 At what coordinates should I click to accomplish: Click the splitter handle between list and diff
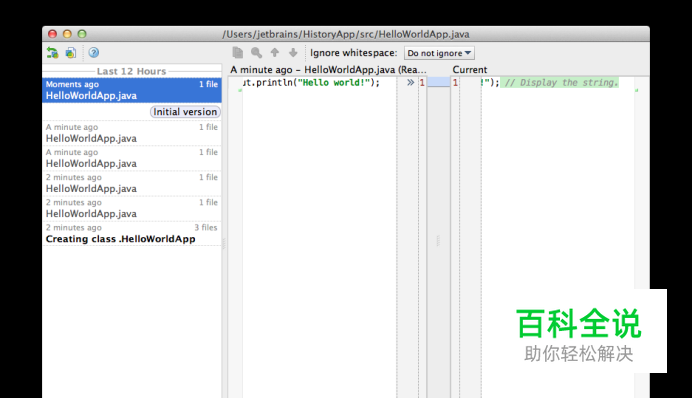pos(224,244)
